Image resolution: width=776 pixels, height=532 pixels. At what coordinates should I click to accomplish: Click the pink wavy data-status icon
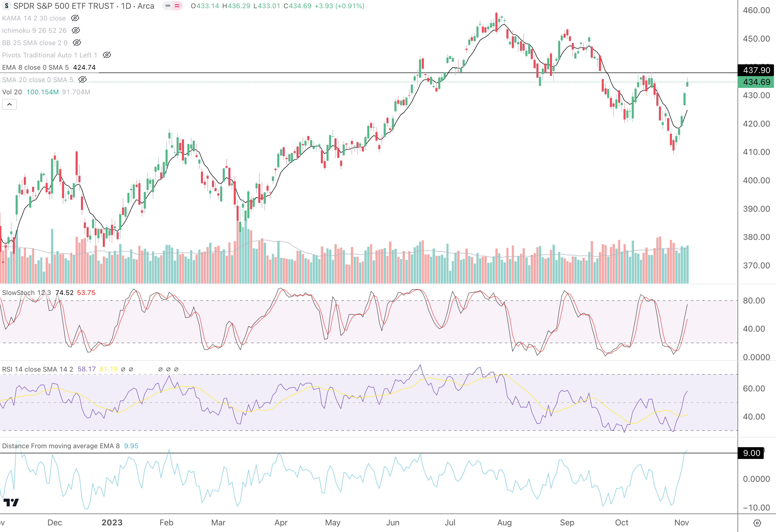177,6
